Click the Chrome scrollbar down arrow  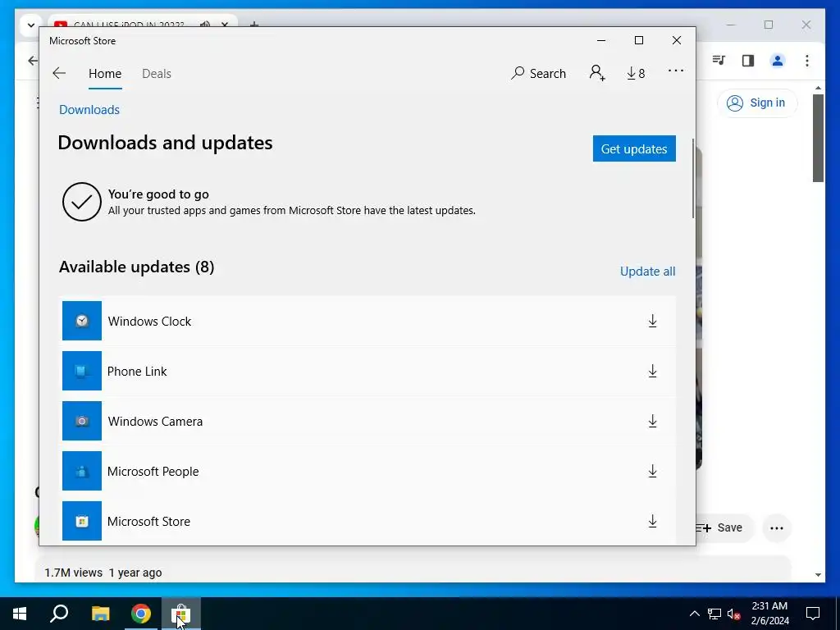[818, 575]
